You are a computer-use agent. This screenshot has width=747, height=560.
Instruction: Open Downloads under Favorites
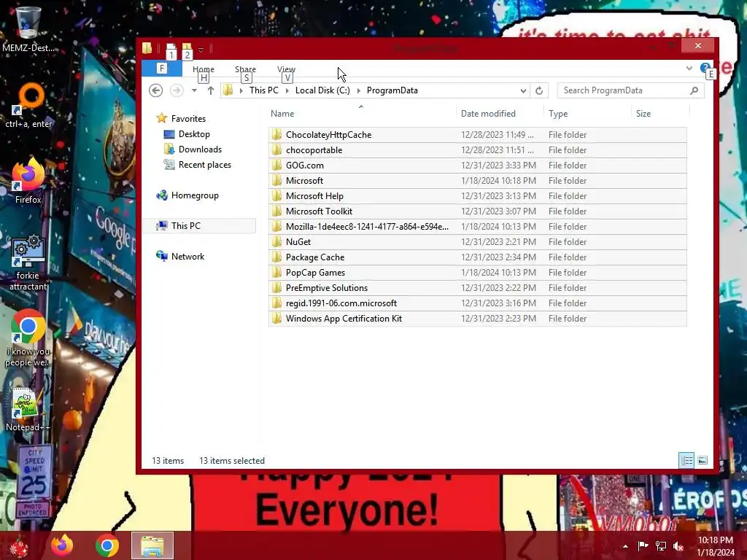(200, 149)
